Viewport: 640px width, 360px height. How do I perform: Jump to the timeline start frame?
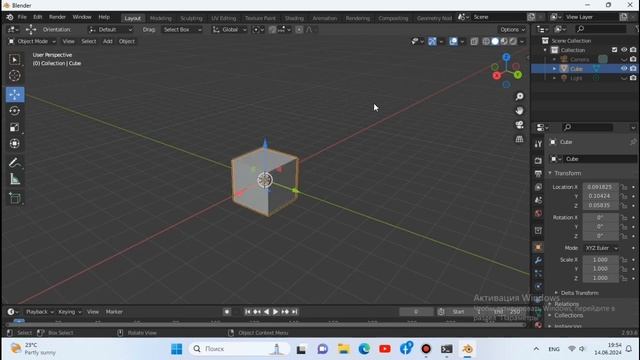(x=247, y=312)
